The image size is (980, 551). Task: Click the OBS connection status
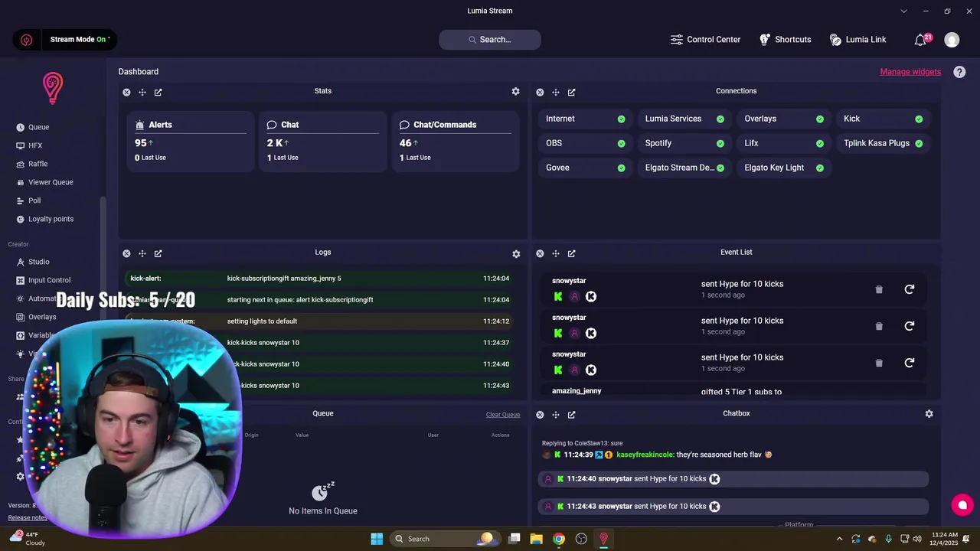(x=586, y=143)
